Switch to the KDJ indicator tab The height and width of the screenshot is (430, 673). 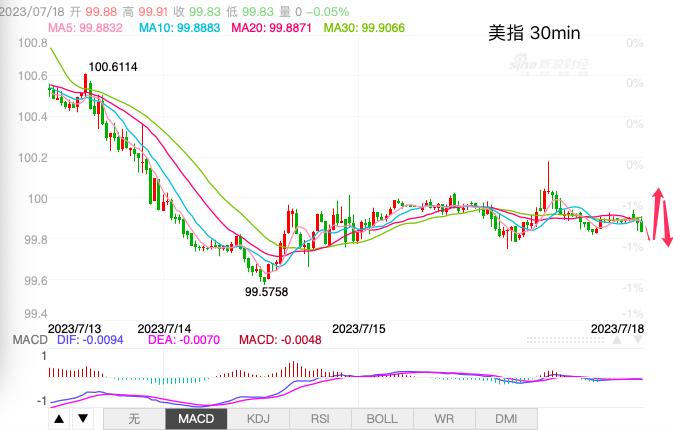[x=258, y=418]
